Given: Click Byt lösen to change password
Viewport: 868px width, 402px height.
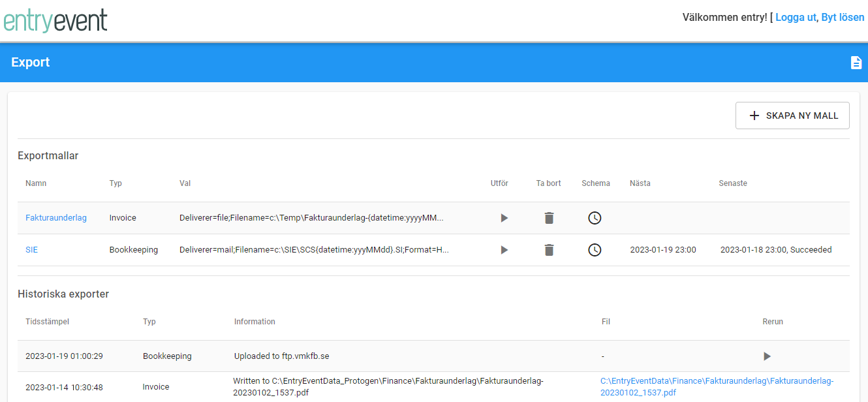Looking at the screenshot, I should (x=843, y=18).
